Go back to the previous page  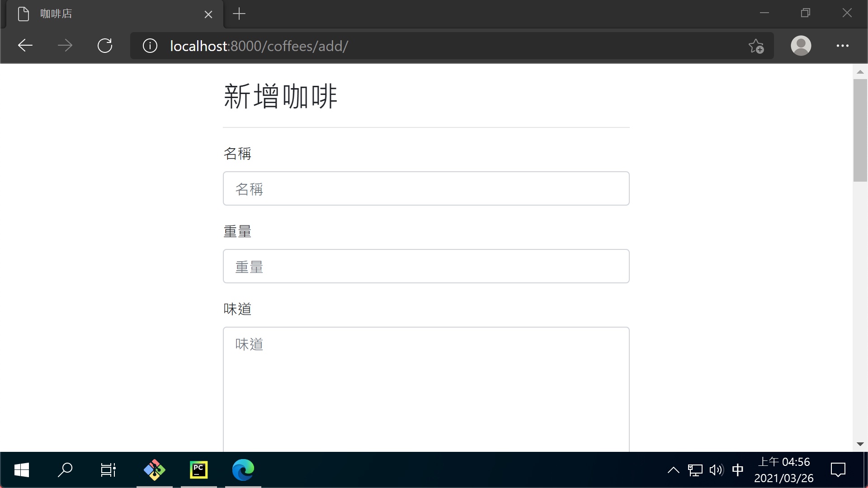pyautogui.click(x=25, y=46)
